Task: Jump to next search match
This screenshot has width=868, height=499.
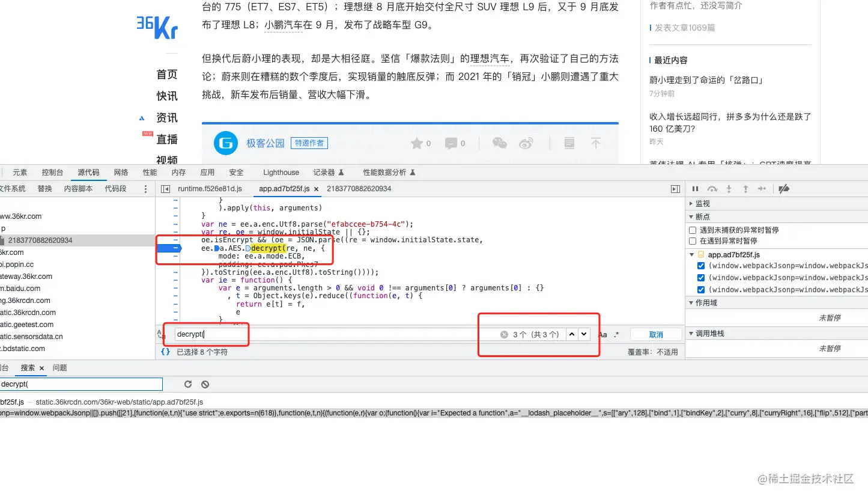Action: (x=583, y=334)
